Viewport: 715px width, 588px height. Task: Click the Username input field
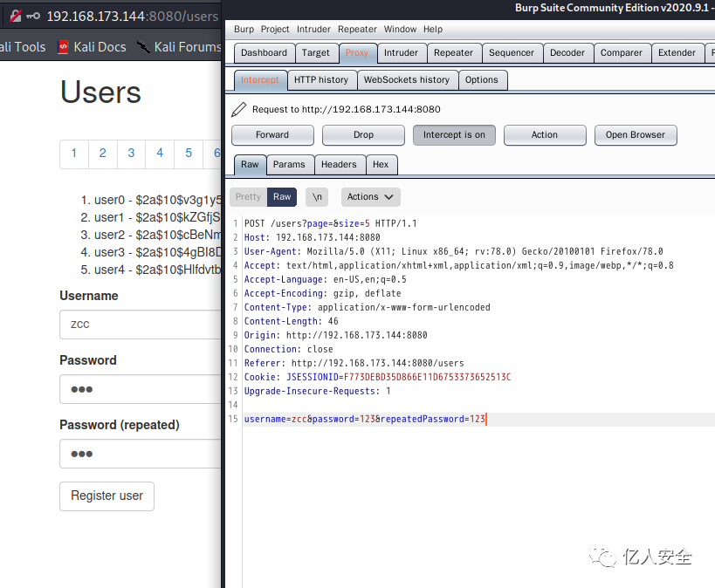pos(140,325)
